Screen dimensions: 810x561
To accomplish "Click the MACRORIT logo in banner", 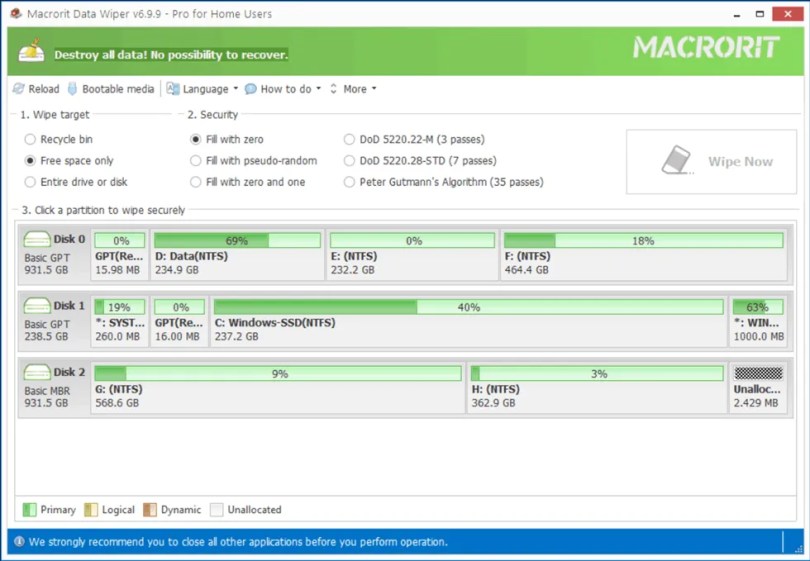I will pyautogui.click(x=706, y=47).
